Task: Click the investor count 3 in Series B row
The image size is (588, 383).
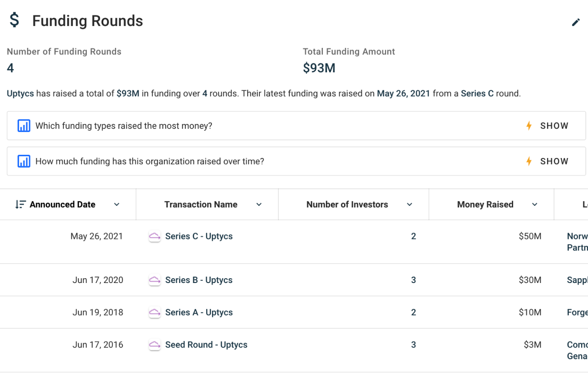Action: tap(414, 280)
